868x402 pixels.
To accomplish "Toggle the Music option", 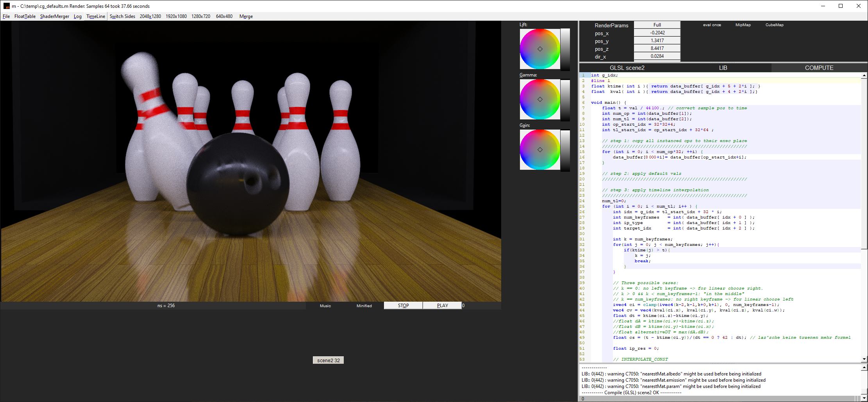I will click(x=325, y=306).
